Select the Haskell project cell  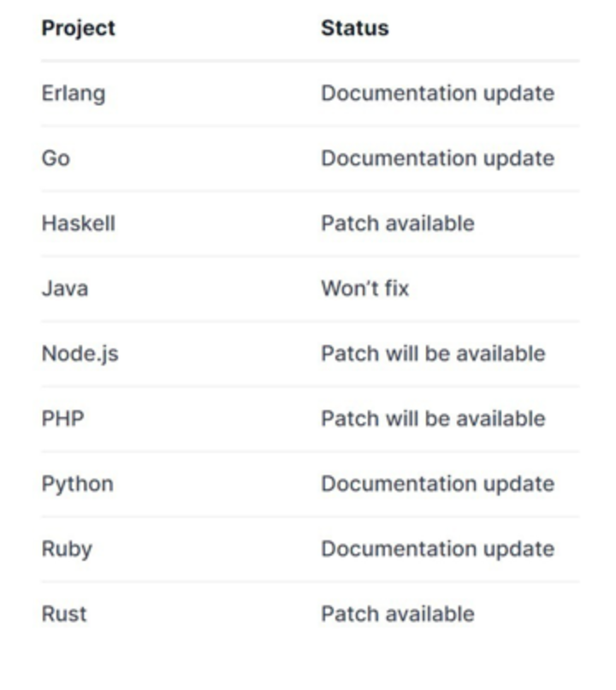click(x=78, y=223)
